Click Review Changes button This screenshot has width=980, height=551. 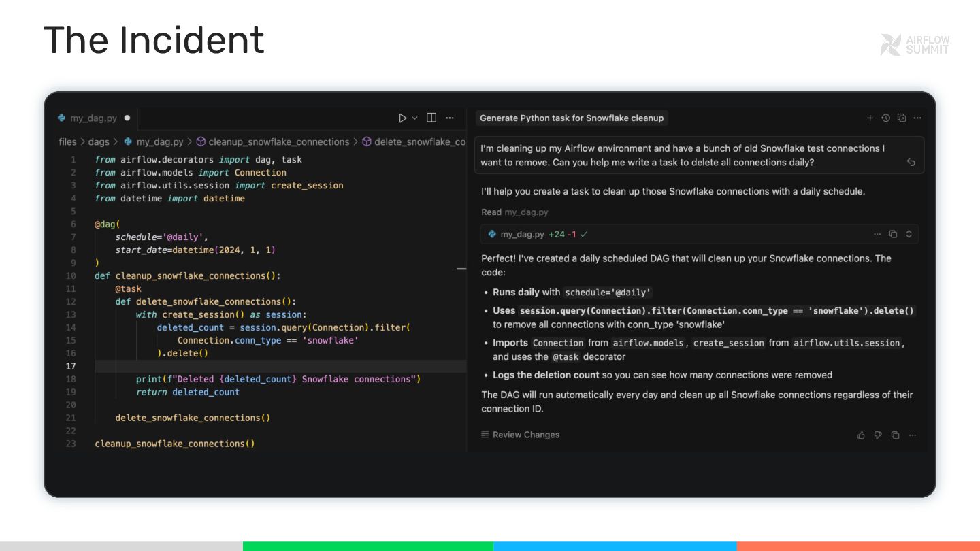[521, 435]
